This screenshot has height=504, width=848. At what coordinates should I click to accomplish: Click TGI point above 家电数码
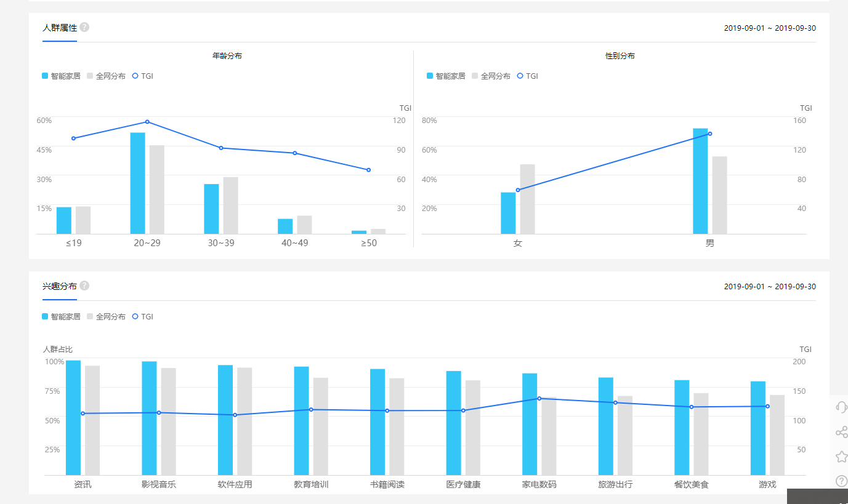[539, 399]
